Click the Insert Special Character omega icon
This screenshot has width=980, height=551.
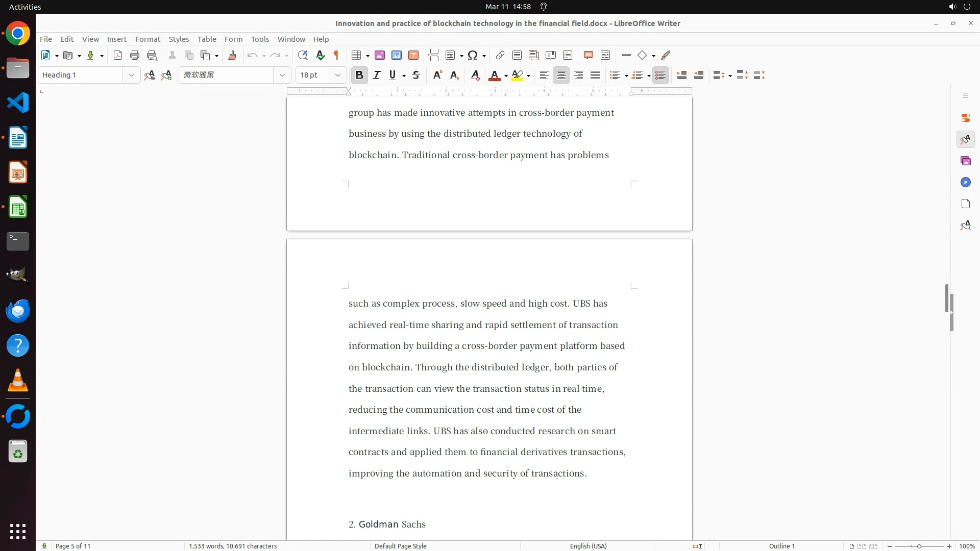click(x=473, y=56)
